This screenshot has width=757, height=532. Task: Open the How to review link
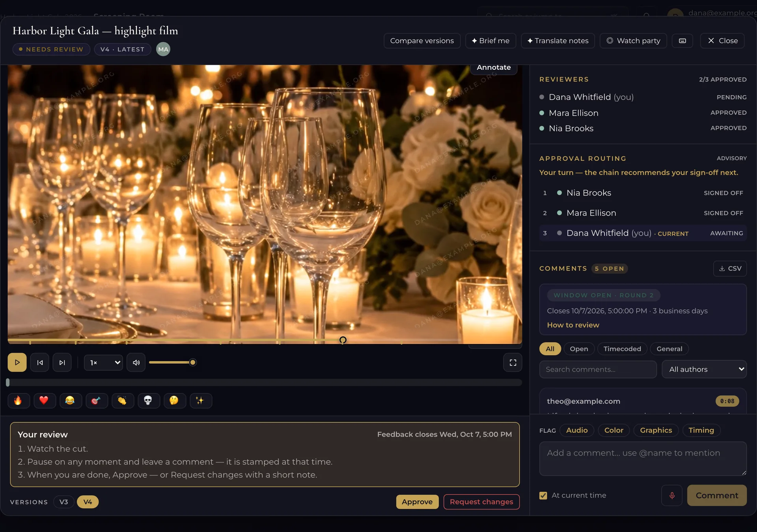coord(573,325)
